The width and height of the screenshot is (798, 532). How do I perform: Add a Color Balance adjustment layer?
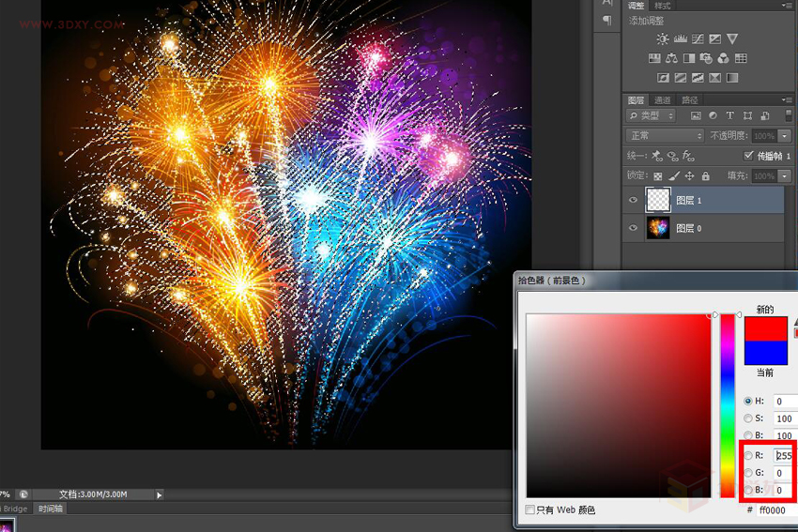coord(671,58)
